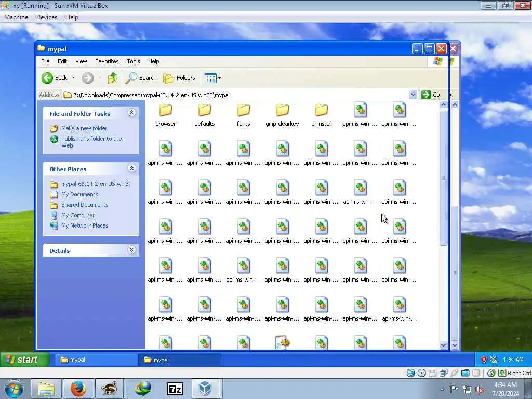The image size is (532, 399).
Task: Open the gmp-clearkey folder
Action: (x=282, y=115)
